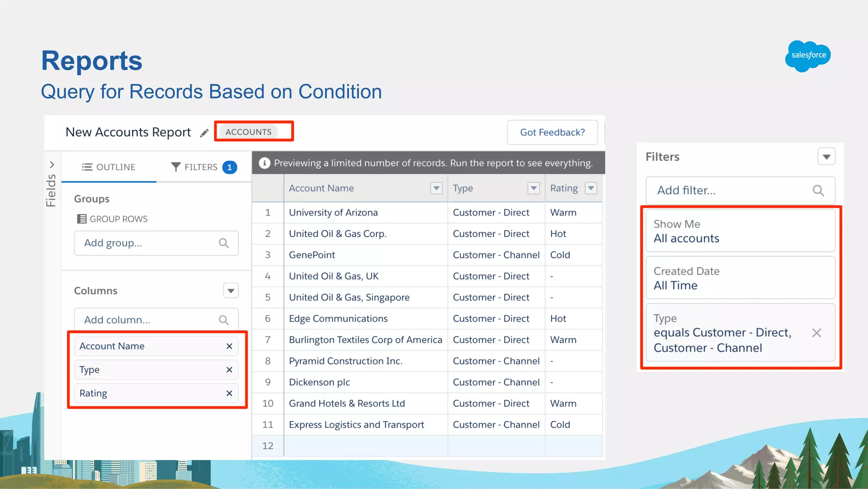Screen dimensions: 868x489
Task: Expand the Fields side panel chevron
Action: tap(52, 165)
